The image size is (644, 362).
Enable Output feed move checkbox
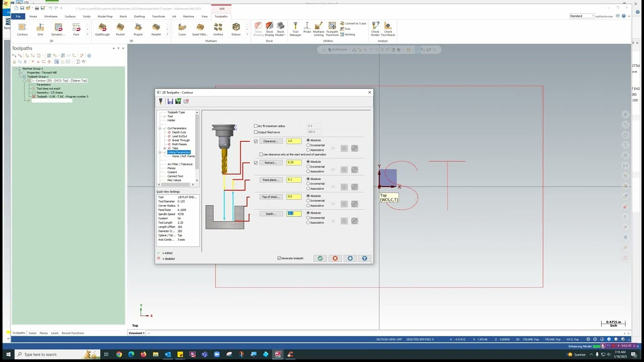click(x=256, y=132)
